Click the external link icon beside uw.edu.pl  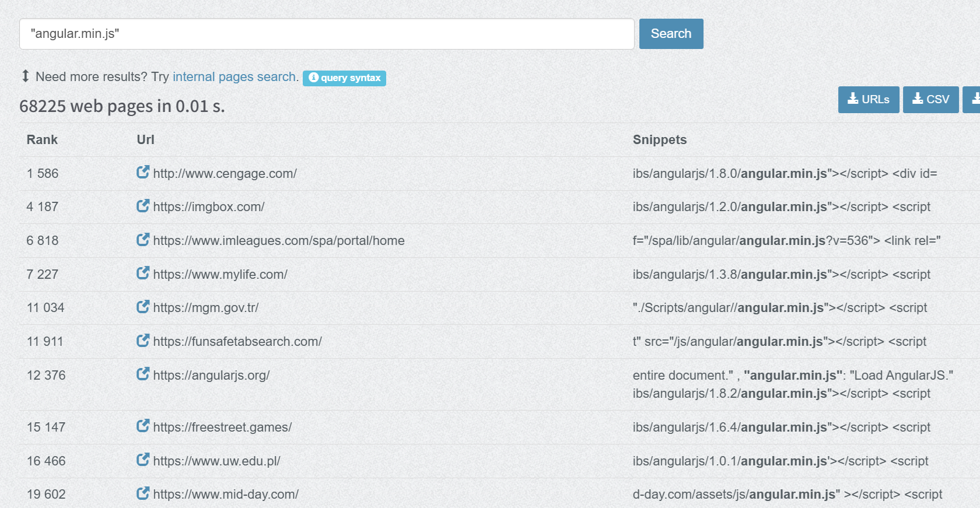coord(143,460)
